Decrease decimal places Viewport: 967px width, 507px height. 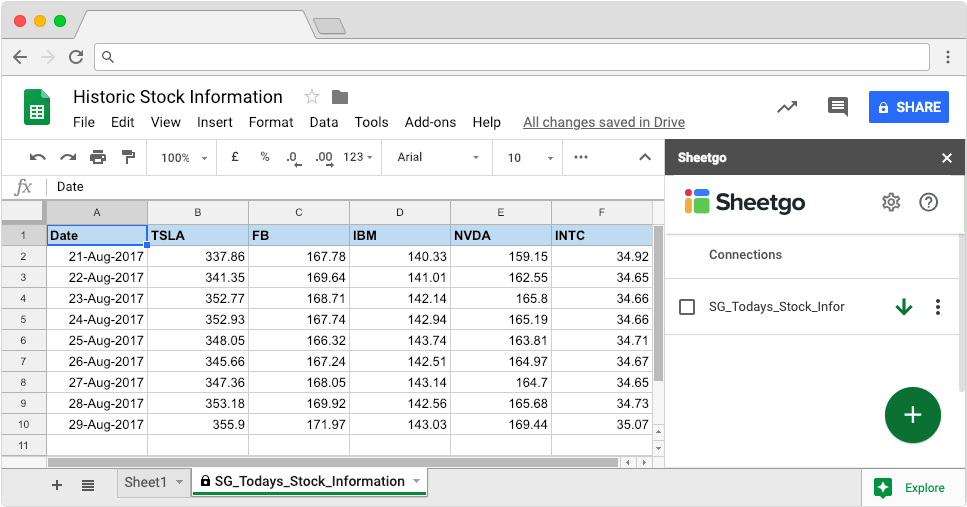click(294, 158)
